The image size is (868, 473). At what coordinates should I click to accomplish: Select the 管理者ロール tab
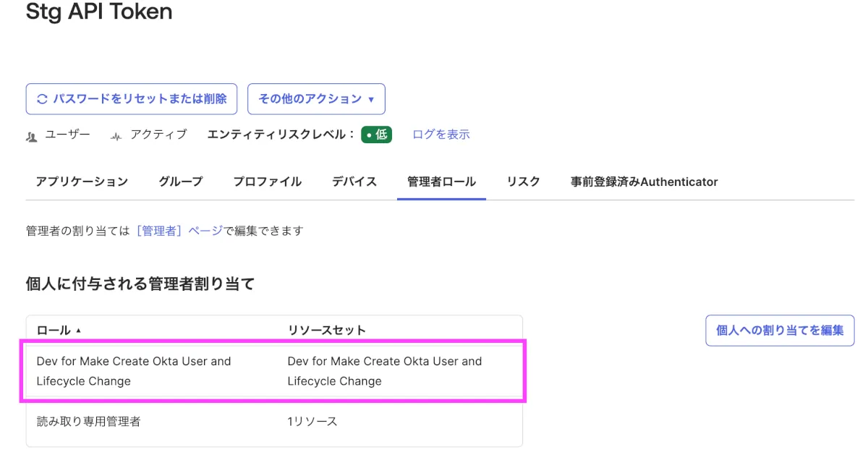[x=441, y=182]
